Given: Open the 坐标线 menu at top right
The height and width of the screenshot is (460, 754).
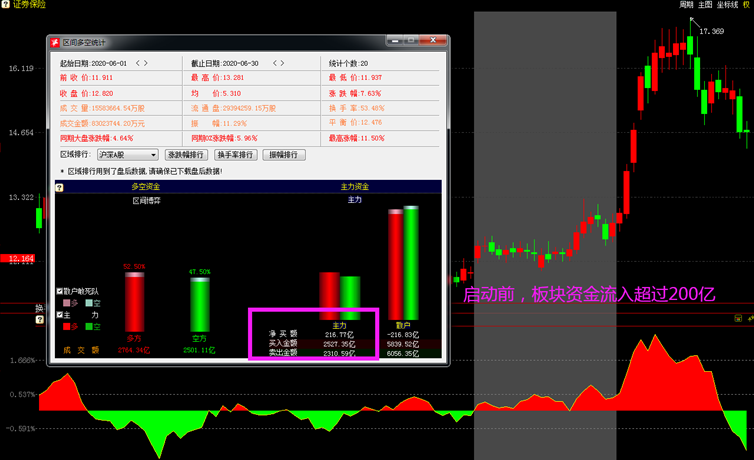Looking at the screenshot, I should coord(727,5).
